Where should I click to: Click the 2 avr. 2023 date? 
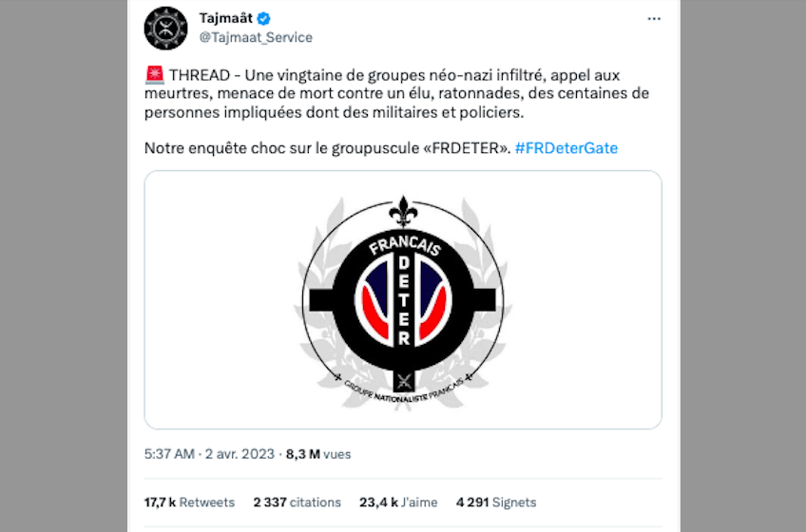pyautogui.click(x=240, y=454)
